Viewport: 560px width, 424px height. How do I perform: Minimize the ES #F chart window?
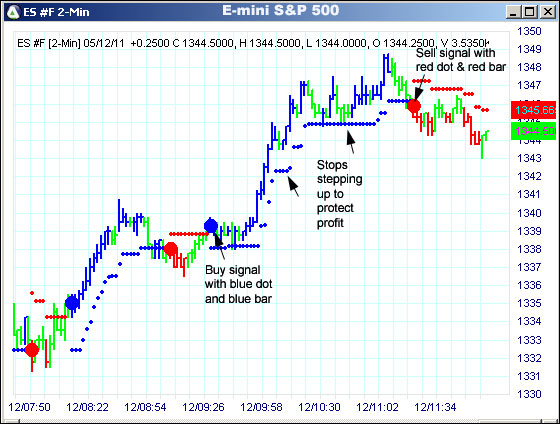tap(513, 12)
